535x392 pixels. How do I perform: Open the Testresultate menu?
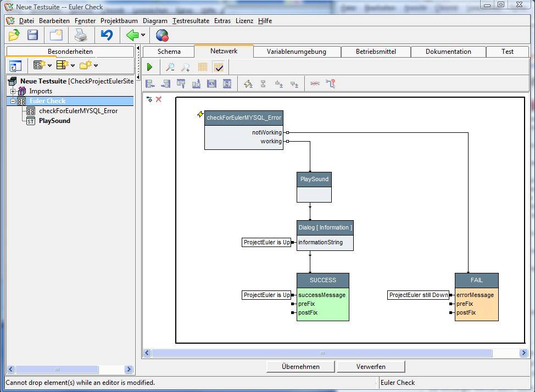191,21
